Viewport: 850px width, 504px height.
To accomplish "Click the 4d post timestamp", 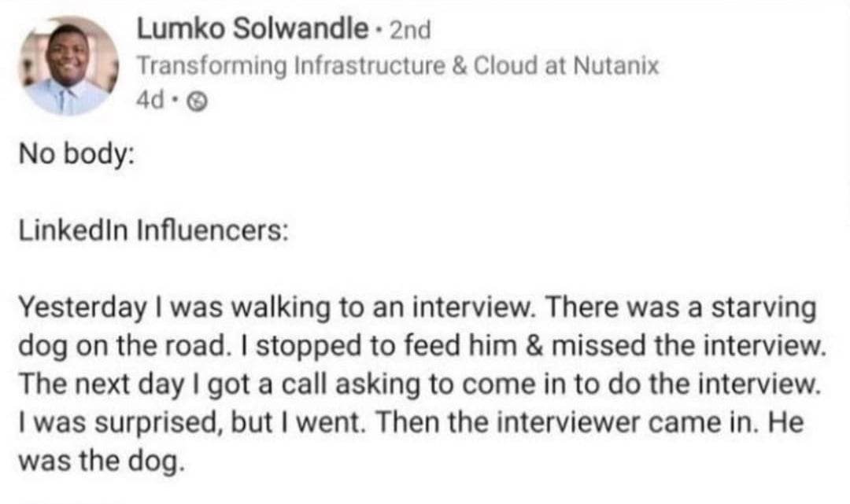I will pos(150,101).
